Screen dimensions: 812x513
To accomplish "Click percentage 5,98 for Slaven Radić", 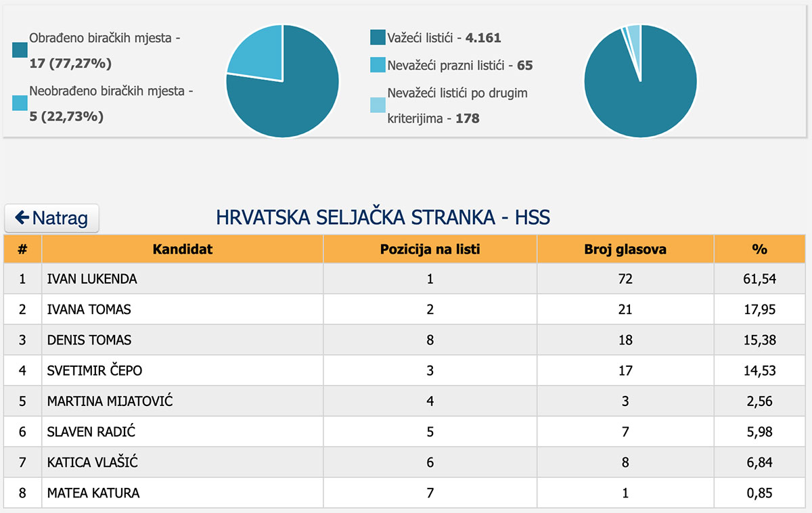I will pyautogui.click(x=759, y=432).
